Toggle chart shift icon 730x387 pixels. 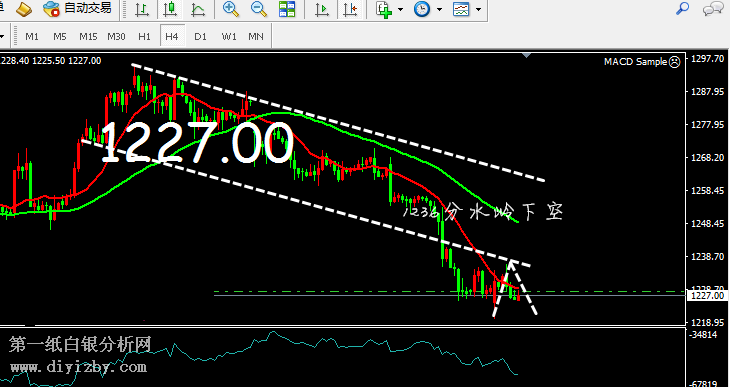pyautogui.click(x=350, y=9)
